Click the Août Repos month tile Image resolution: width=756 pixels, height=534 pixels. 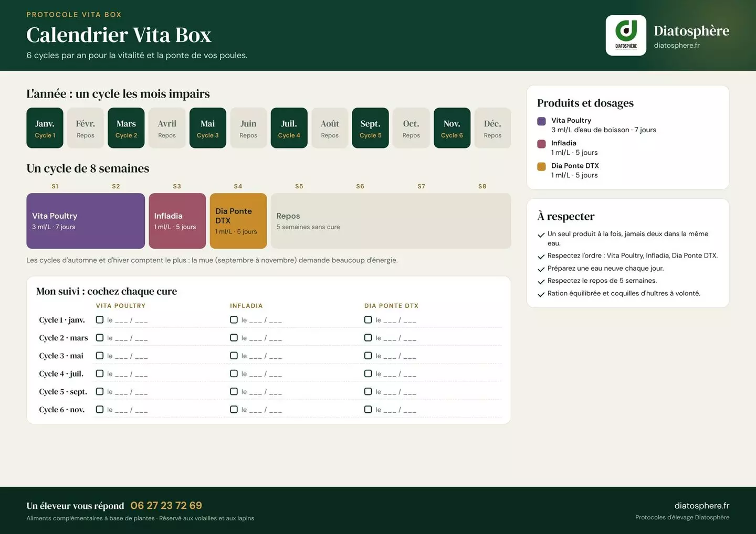click(x=330, y=128)
